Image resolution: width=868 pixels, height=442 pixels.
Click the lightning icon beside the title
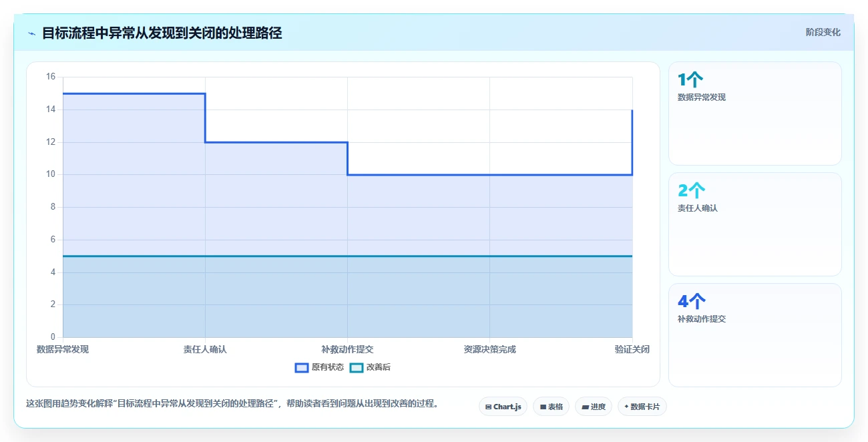pos(31,33)
